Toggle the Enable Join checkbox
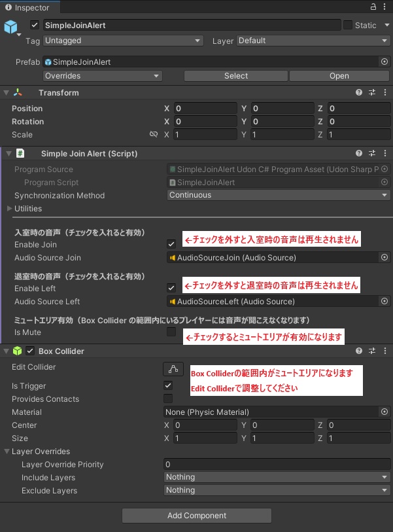 pyautogui.click(x=171, y=243)
